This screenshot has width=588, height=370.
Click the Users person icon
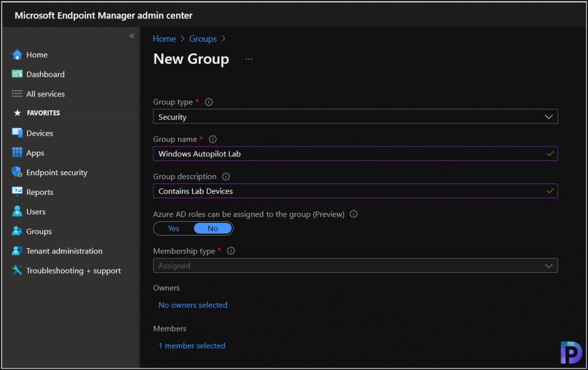tap(17, 211)
